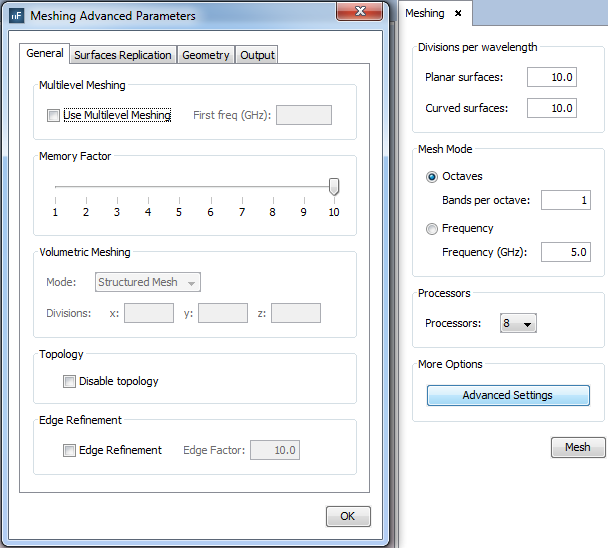Focus the Bands per octave field
Viewport: 608px width, 548px height.
coord(565,200)
